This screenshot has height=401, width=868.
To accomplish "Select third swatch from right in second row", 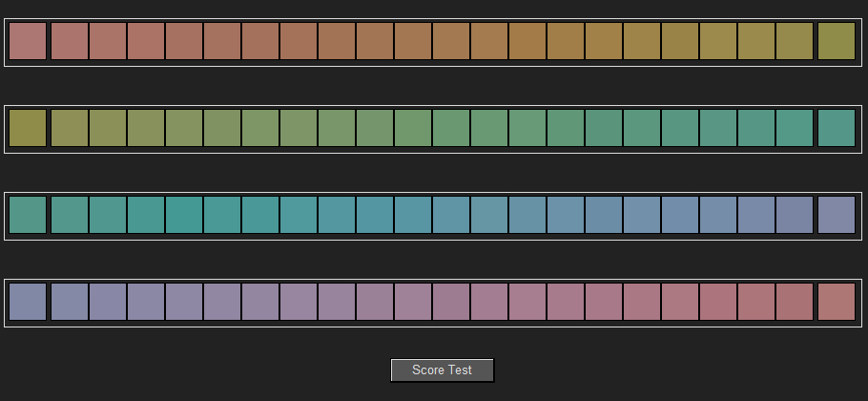I will click(x=755, y=128).
